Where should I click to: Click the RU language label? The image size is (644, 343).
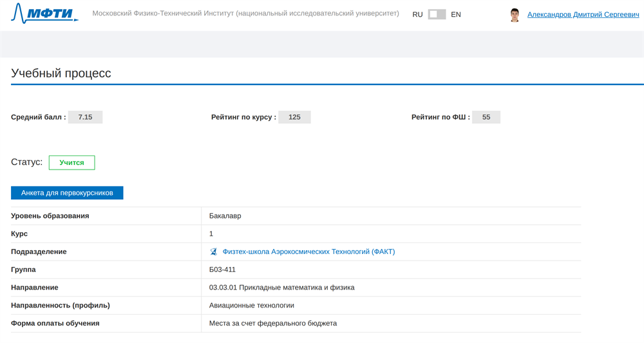417,14
